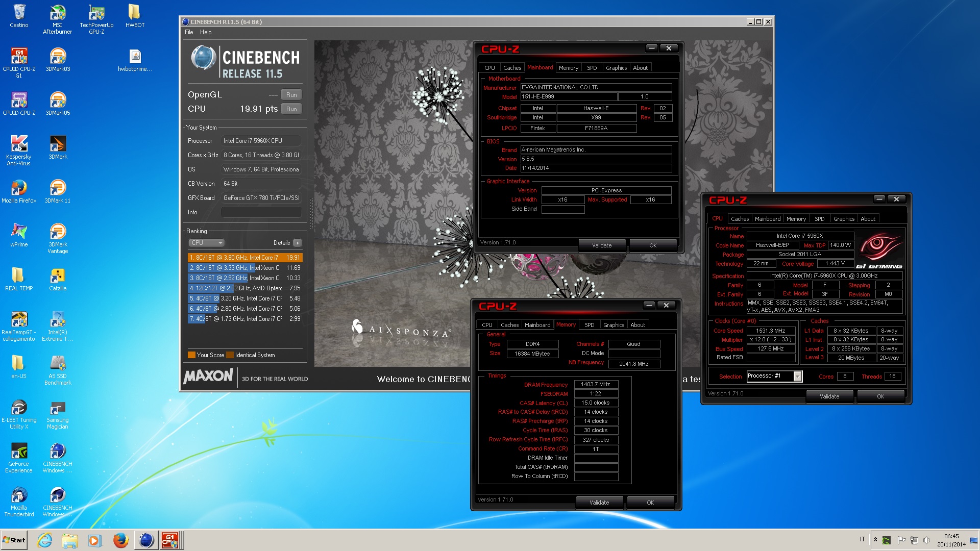The width and height of the screenshot is (980, 551).
Task: Open wPrime desktop icon
Action: coord(19,236)
